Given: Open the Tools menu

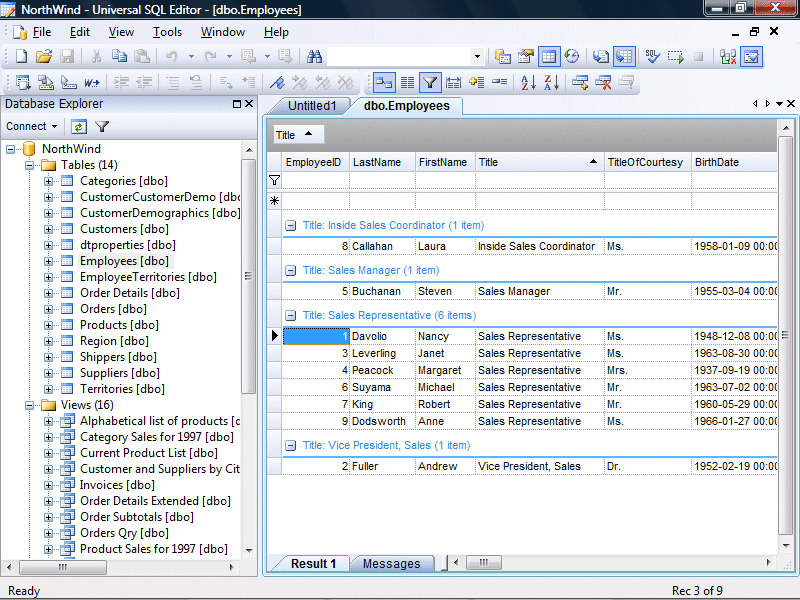Looking at the screenshot, I should point(167,32).
